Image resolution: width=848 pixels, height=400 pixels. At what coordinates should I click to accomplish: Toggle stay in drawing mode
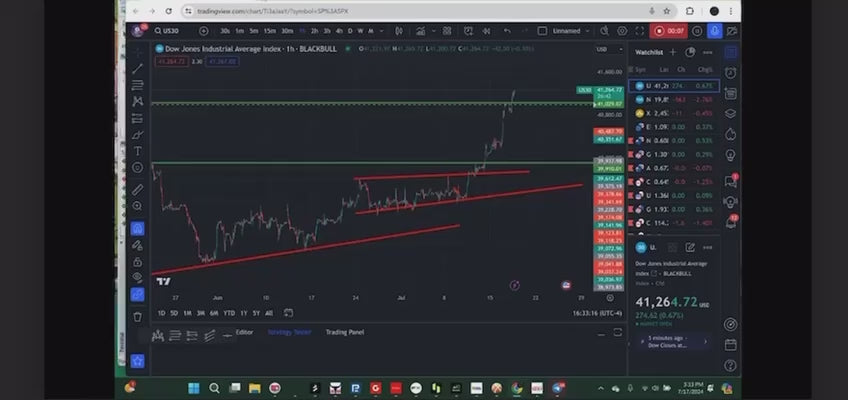137,245
